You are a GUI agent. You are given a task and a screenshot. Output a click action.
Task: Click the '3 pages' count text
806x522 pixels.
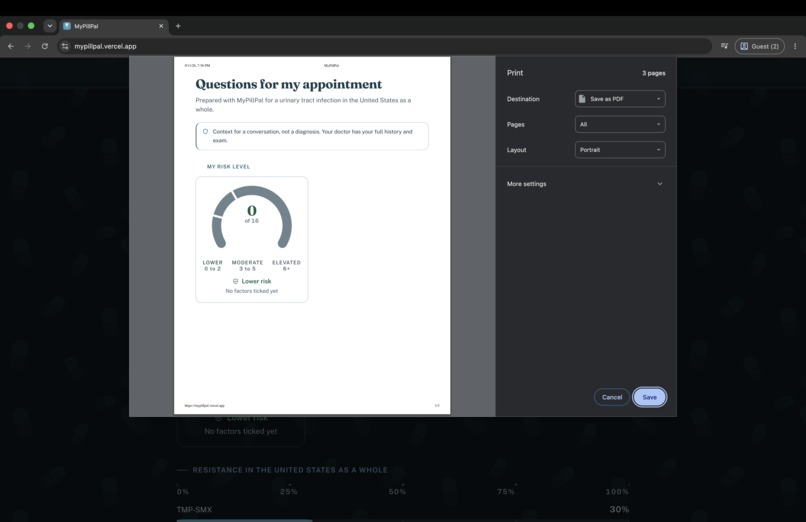click(653, 73)
